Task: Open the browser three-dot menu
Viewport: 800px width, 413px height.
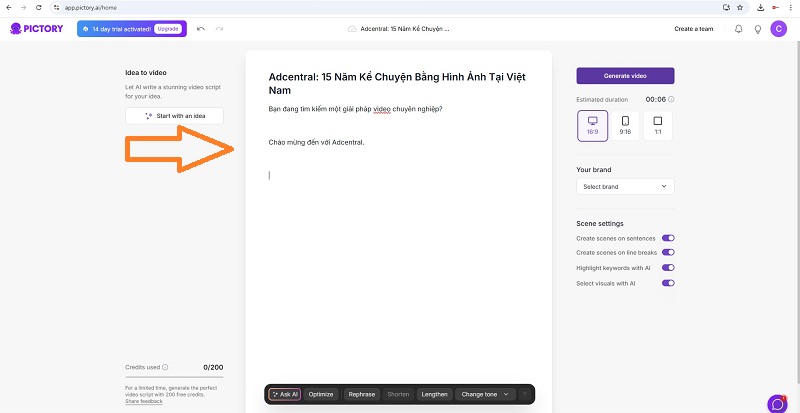Action: point(791,8)
